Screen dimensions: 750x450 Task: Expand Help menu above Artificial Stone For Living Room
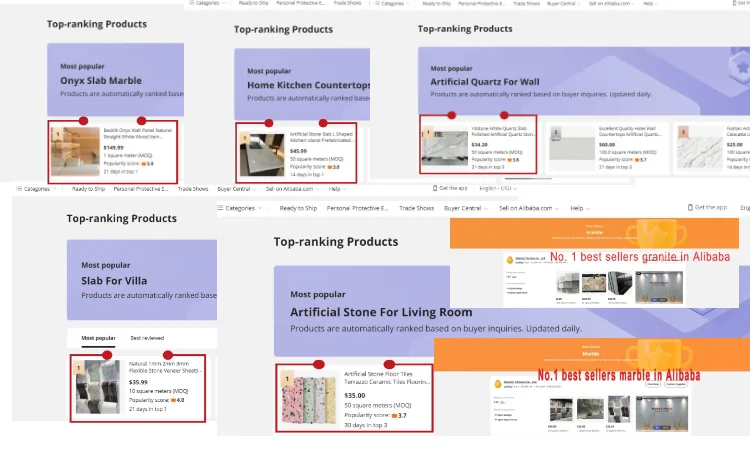point(578,208)
